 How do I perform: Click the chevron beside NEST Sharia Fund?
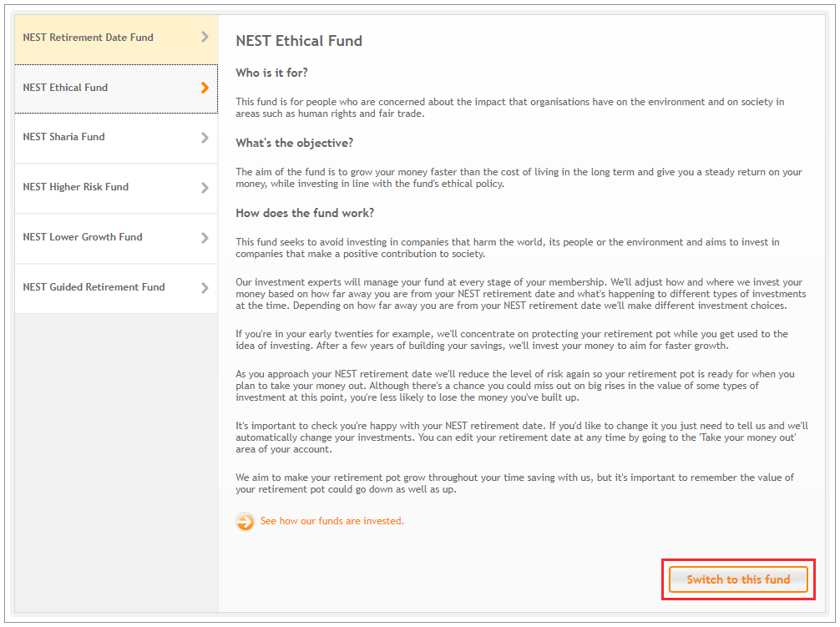[205, 137]
